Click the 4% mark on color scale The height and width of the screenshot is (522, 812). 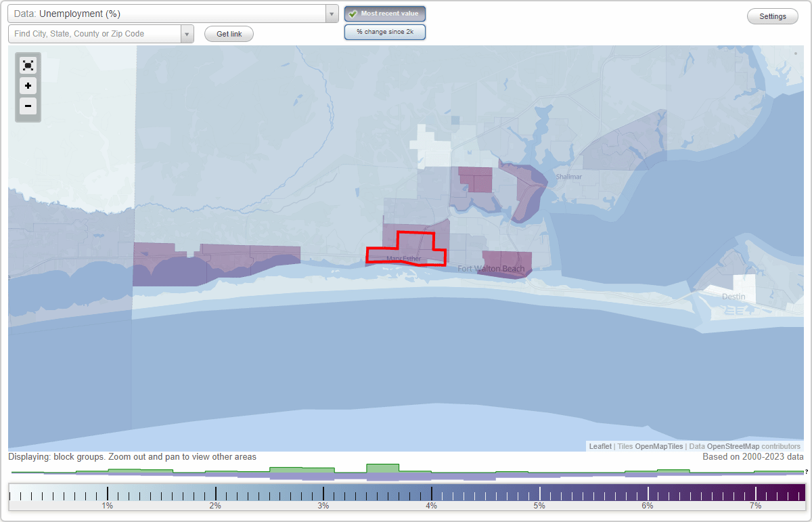pyautogui.click(x=431, y=505)
